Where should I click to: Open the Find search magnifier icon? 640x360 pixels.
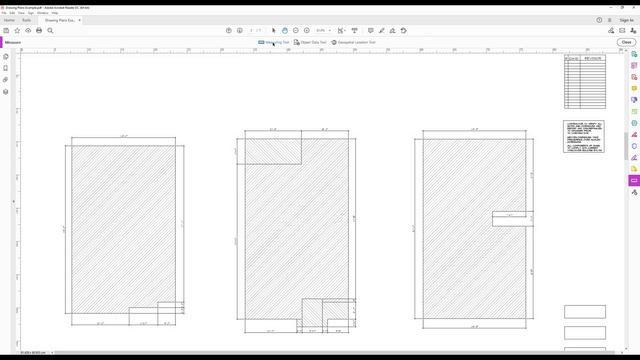click(50, 31)
